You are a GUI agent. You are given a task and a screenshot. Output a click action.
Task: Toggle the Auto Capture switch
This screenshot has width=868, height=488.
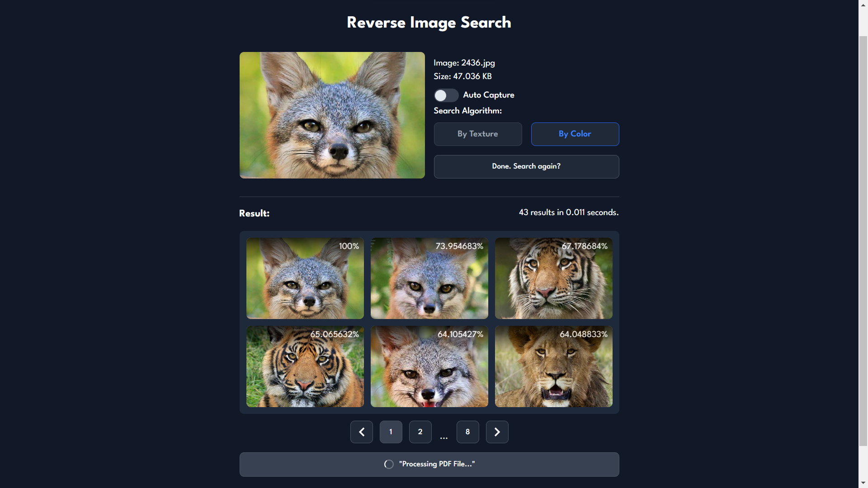446,95
